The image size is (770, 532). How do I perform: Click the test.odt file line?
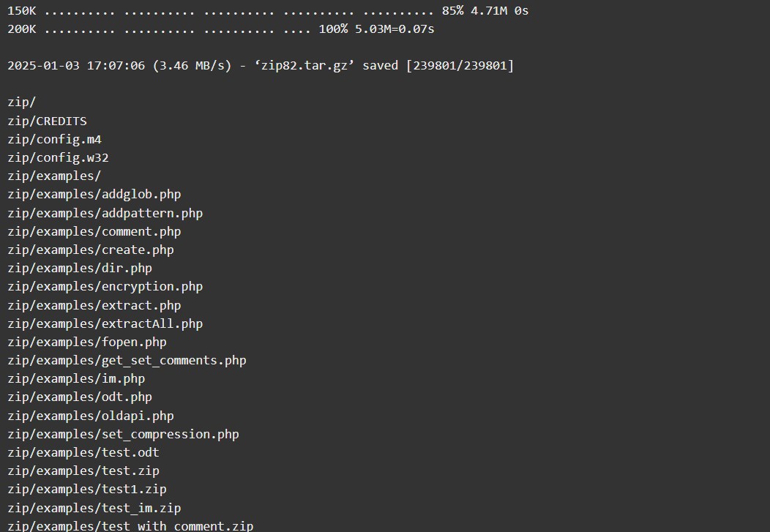tap(83, 452)
